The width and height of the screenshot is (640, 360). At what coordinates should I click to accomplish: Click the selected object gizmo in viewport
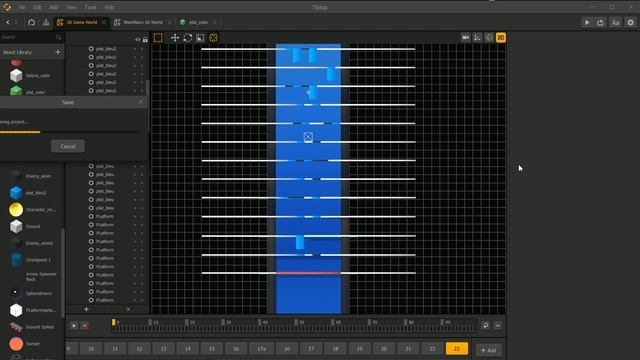tap(308, 137)
